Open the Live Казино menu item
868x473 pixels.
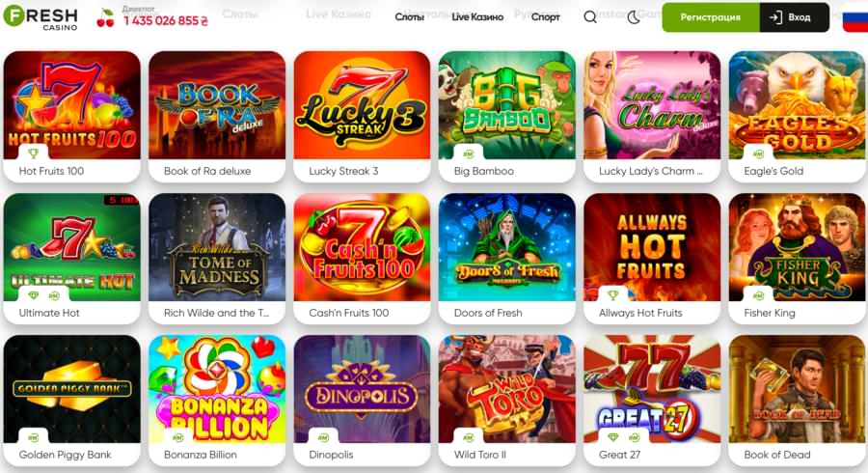click(x=477, y=17)
